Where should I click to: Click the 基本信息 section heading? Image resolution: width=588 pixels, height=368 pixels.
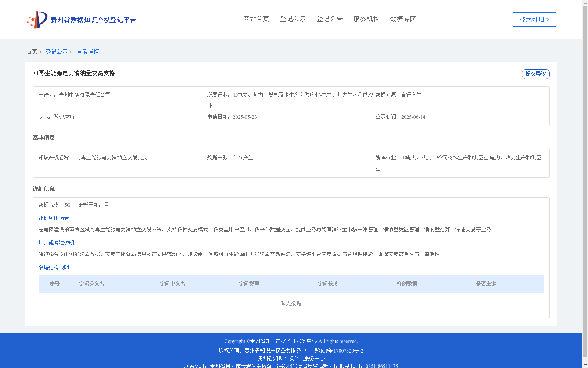pos(44,137)
